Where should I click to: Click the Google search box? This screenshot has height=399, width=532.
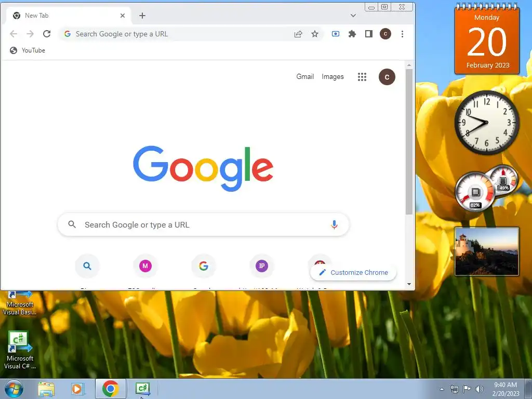tap(204, 224)
